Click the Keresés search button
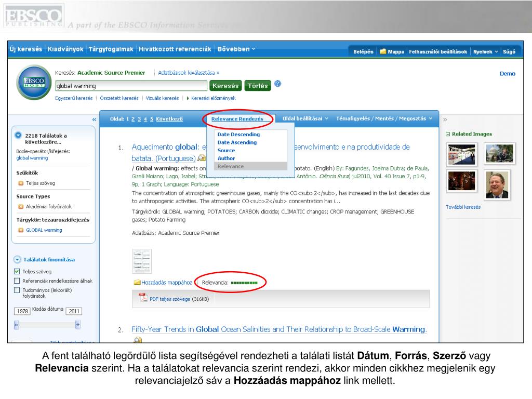 [225, 86]
